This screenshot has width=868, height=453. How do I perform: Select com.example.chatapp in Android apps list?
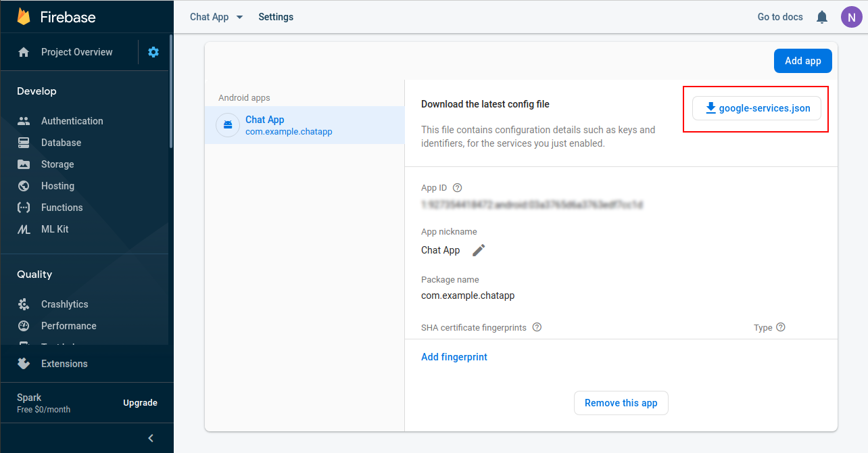[304, 125]
